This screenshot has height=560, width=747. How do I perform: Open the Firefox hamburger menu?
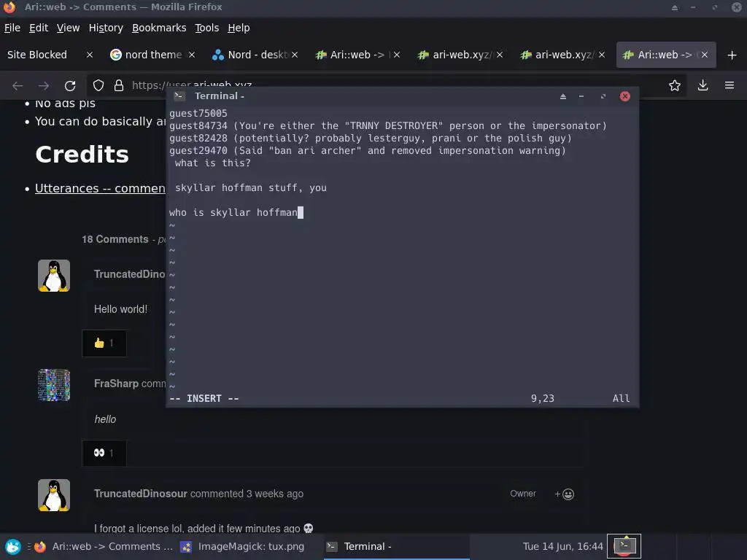(729, 86)
